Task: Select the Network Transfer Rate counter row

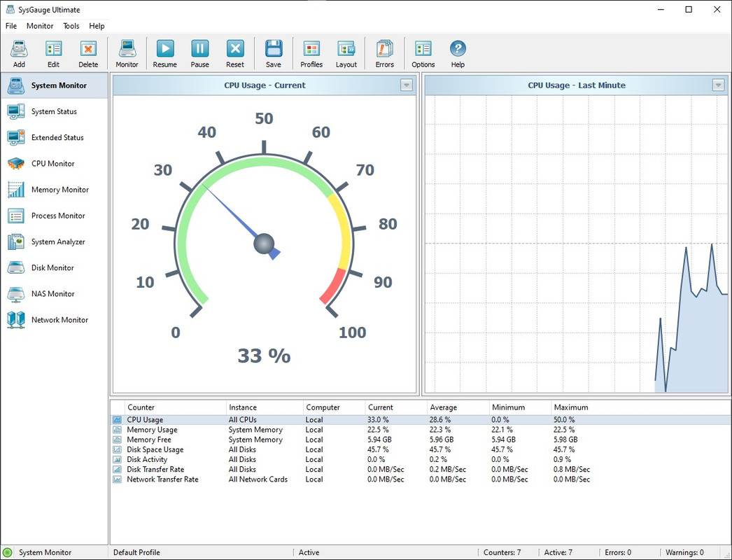Action: tap(421, 479)
